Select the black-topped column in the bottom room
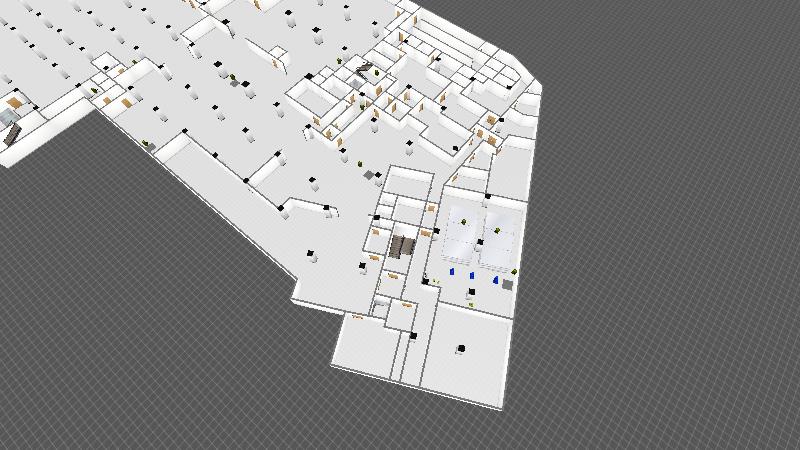 pyautogui.click(x=461, y=349)
